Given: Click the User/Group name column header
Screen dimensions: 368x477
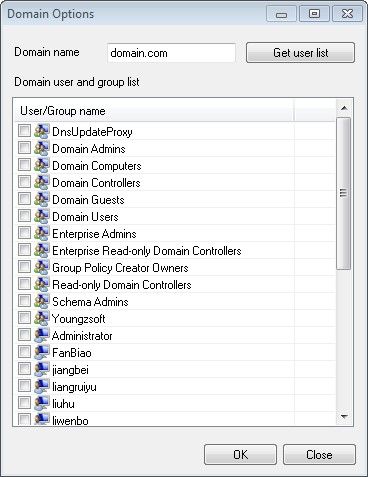Looking at the screenshot, I should (x=154, y=111).
